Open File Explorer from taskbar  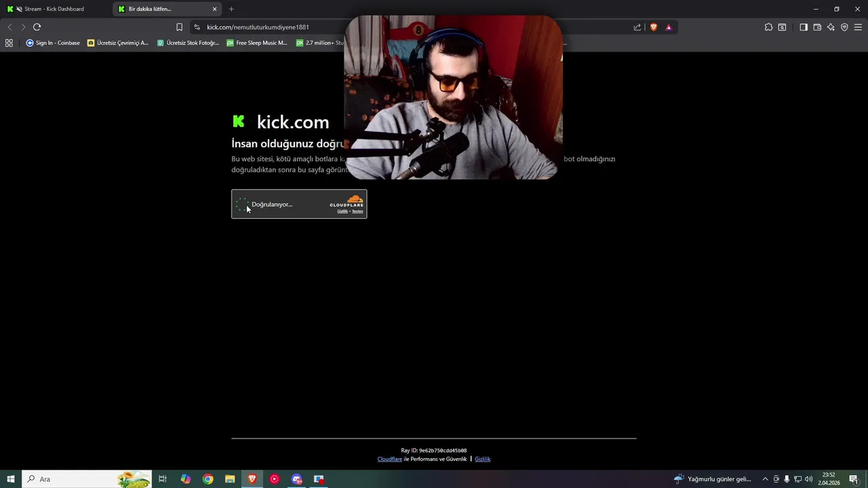tap(230, 479)
